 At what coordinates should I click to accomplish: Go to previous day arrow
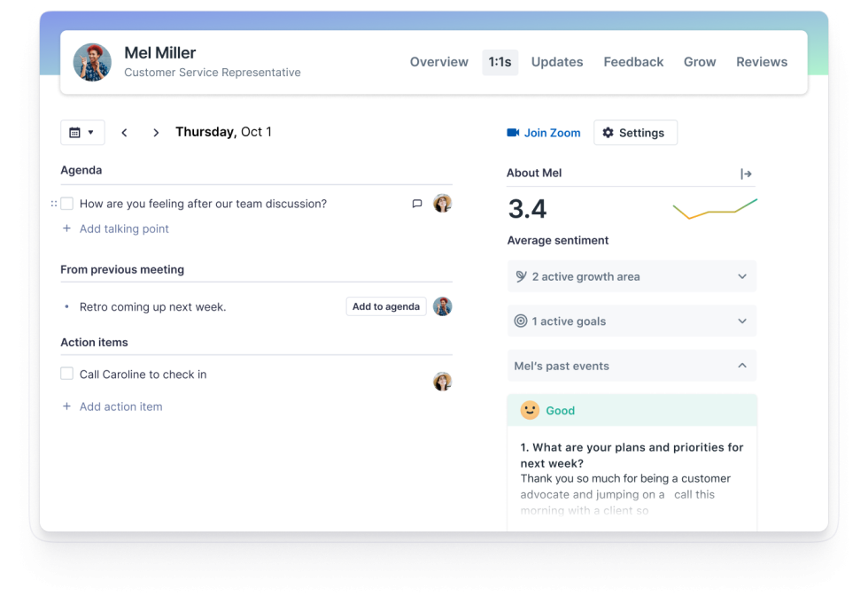[x=124, y=133]
